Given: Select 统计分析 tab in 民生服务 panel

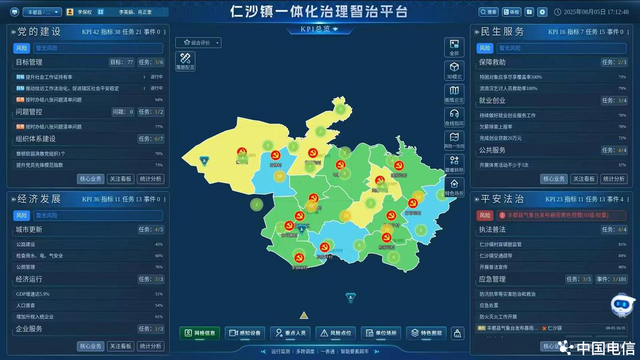Looking at the screenshot, I should (614, 179).
